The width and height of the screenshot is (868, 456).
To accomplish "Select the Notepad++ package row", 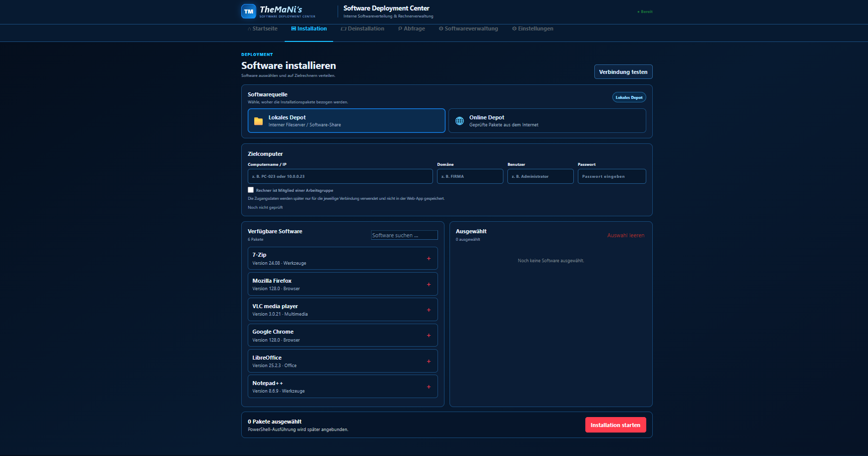I will [343, 387].
